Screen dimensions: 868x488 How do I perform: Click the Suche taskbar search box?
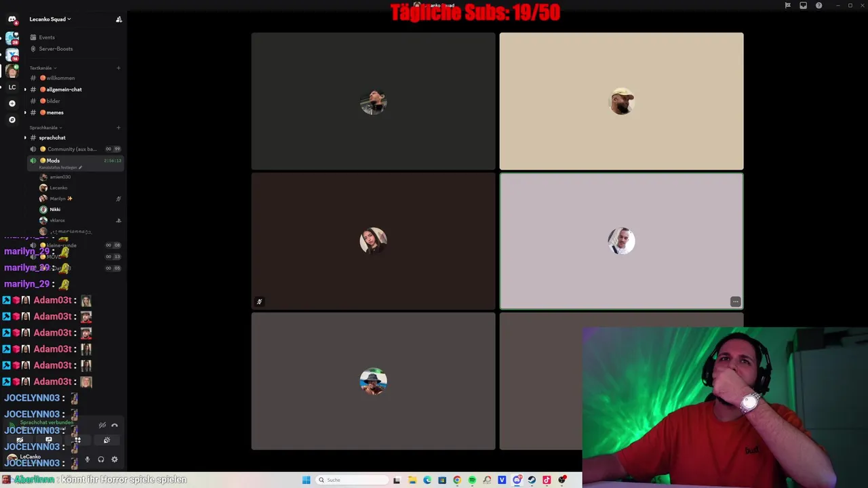point(352,480)
